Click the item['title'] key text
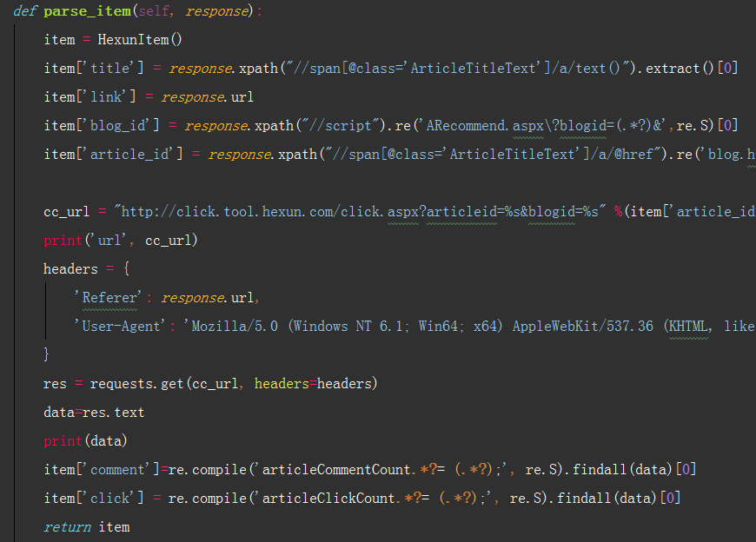Viewport: 756px width, 542px height. (94, 68)
